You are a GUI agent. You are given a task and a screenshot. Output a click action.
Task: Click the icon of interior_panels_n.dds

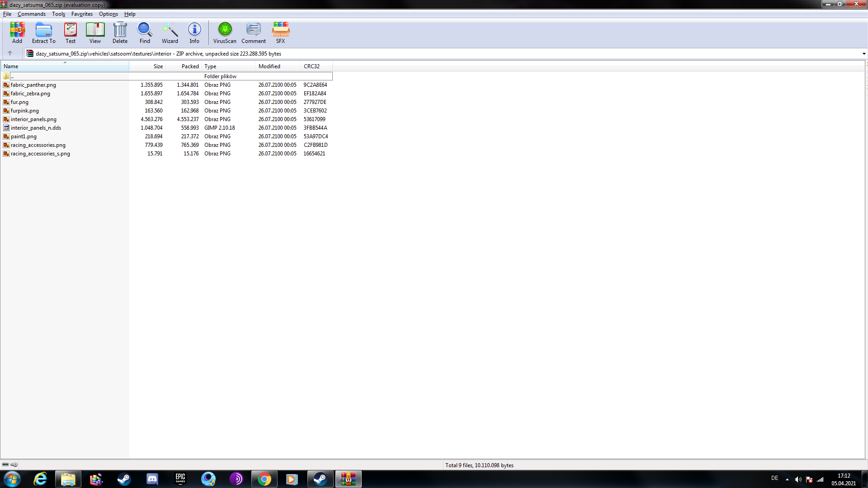pyautogui.click(x=6, y=128)
